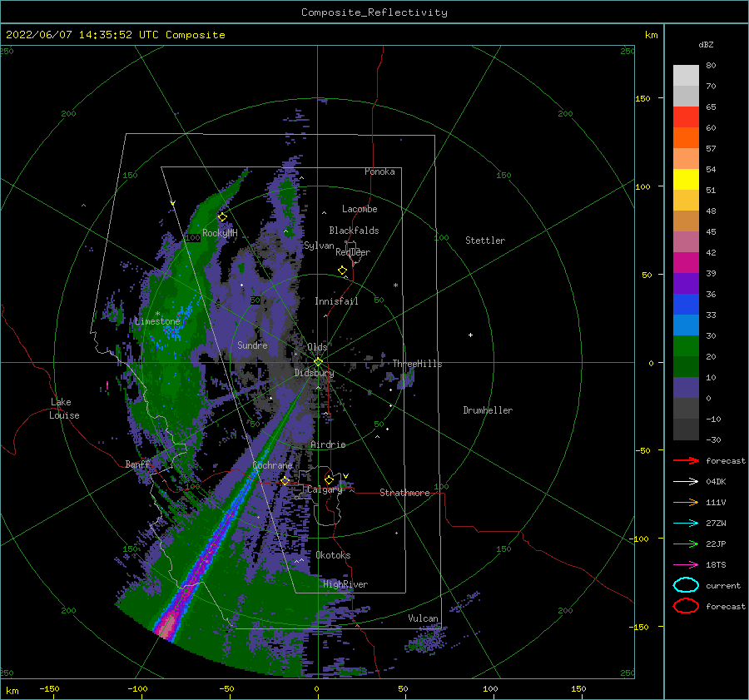The width and height of the screenshot is (749, 700).
Task: Click the 'current' text in the legend
Action: coord(723,585)
